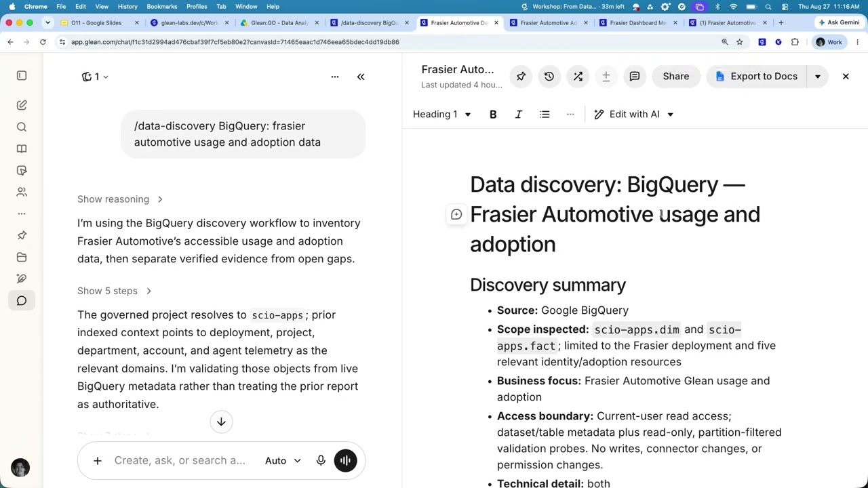Open the Chrome app menu
Screen dimensions: 868x488
35,7
